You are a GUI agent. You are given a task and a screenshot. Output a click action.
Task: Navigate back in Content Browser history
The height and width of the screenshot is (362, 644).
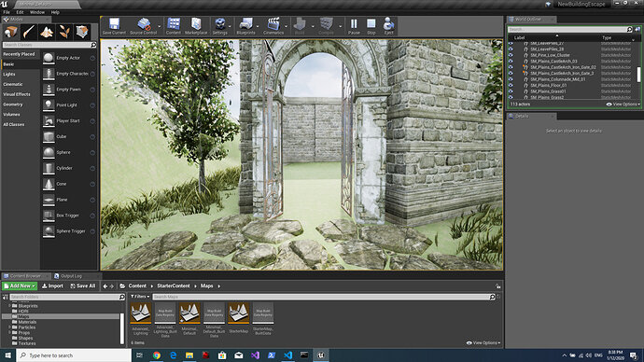pyautogui.click(x=105, y=286)
